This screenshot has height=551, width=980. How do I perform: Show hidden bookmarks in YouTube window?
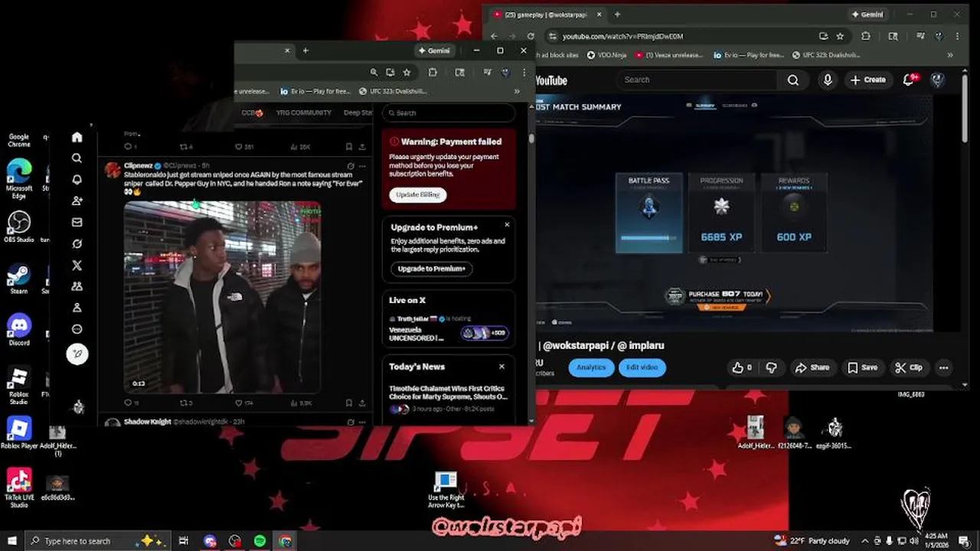(x=951, y=55)
